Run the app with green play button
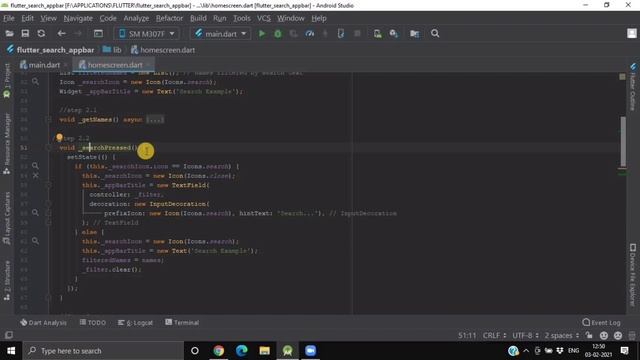Image resolution: width=640 pixels, height=360 pixels. click(262, 33)
